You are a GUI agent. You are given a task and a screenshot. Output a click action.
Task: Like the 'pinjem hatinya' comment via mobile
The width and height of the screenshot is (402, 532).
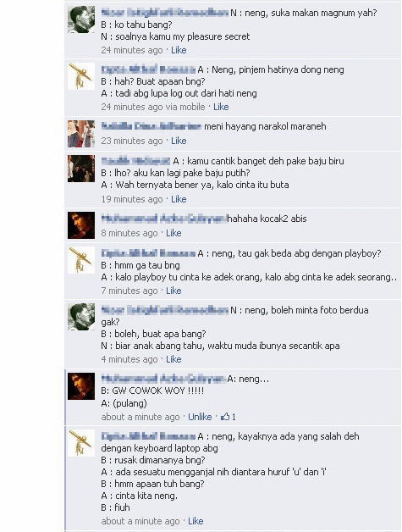(x=221, y=107)
